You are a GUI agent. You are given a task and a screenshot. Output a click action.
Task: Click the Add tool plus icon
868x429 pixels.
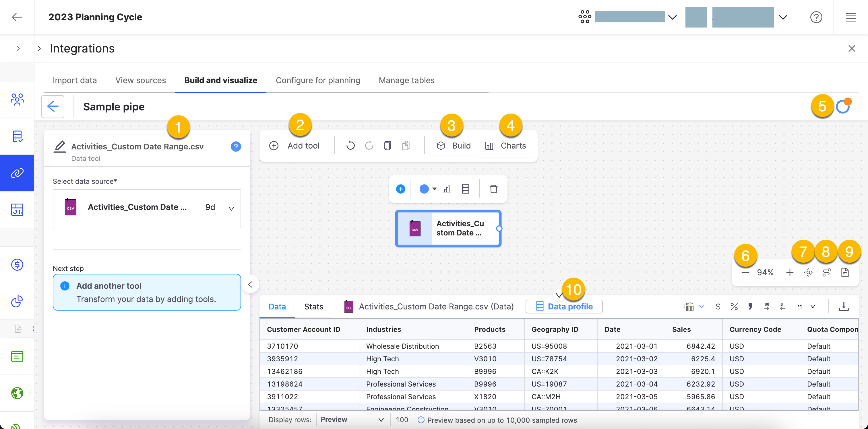click(x=274, y=146)
